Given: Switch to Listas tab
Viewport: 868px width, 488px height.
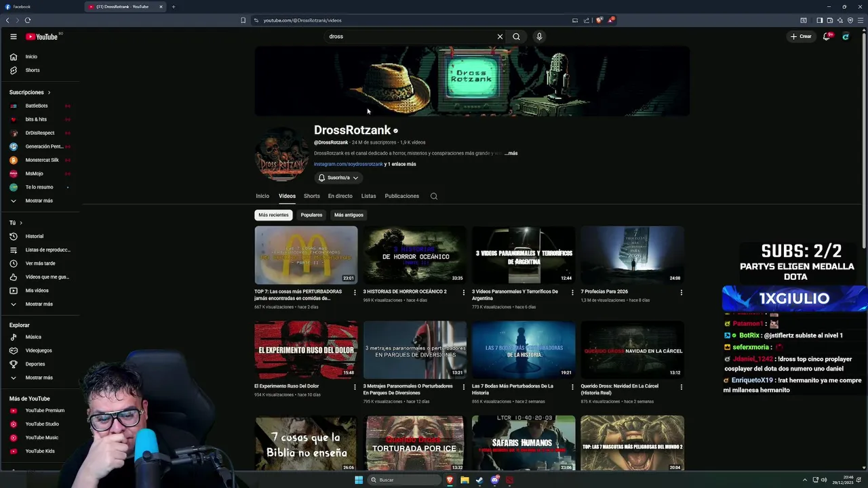Looking at the screenshot, I should (x=368, y=196).
